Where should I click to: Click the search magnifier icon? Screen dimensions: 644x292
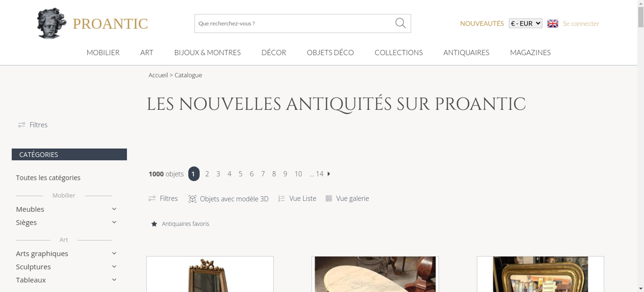(400, 23)
